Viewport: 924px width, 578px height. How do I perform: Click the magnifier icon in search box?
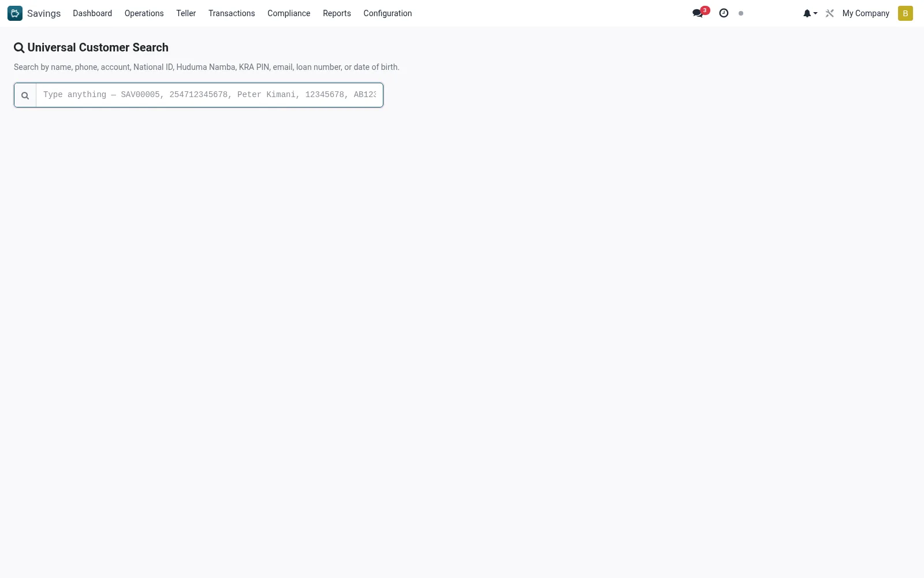25,95
